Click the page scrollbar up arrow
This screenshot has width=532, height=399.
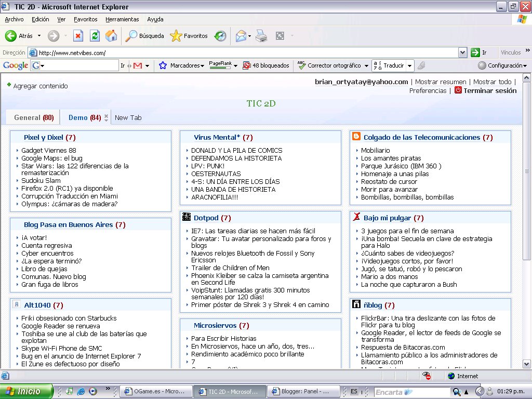coord(527,78)
